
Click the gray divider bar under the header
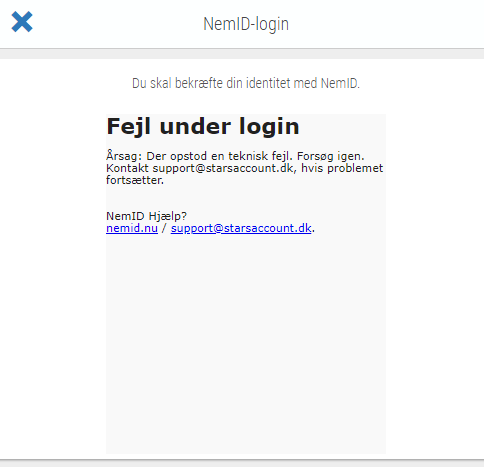[242, 54]
